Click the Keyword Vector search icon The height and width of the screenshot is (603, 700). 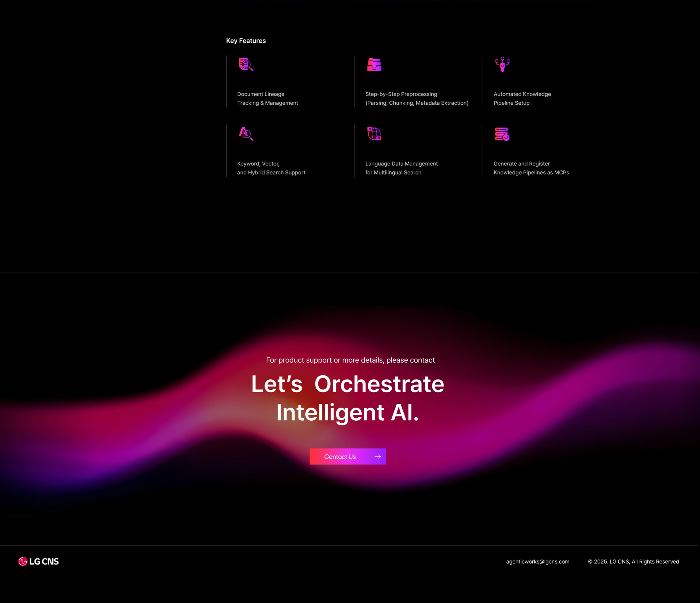[x=246, y=134]
